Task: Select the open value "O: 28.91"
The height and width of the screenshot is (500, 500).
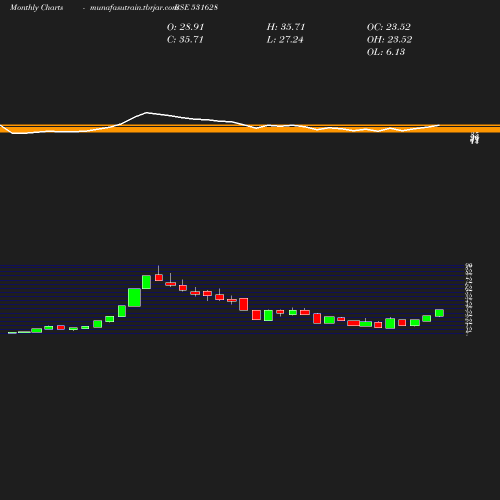Action: [x=185, y=27]
